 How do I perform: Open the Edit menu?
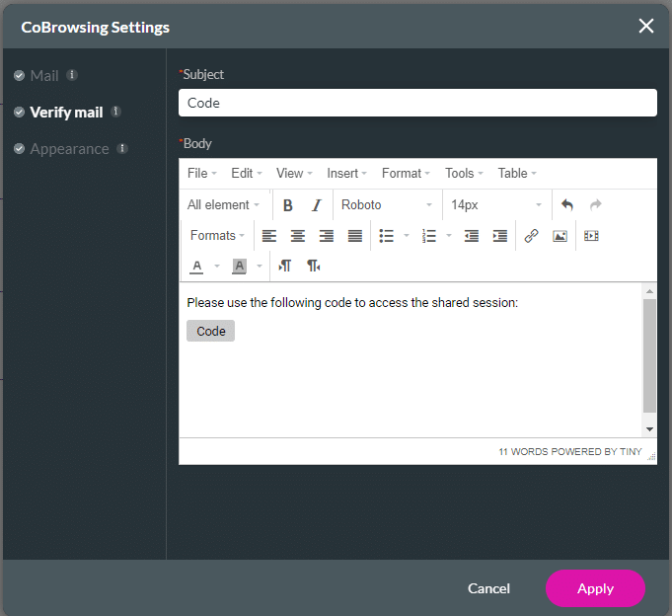pyautogui.click(x=247, y=173)
